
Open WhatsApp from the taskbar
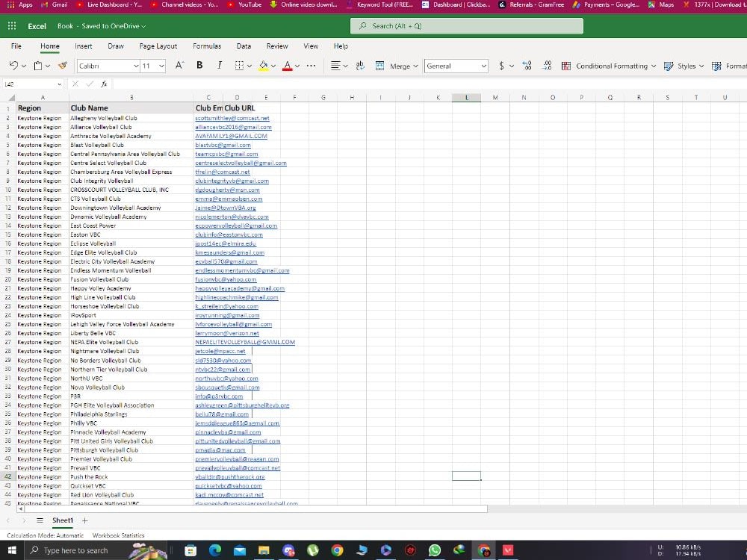pos(435,550)
